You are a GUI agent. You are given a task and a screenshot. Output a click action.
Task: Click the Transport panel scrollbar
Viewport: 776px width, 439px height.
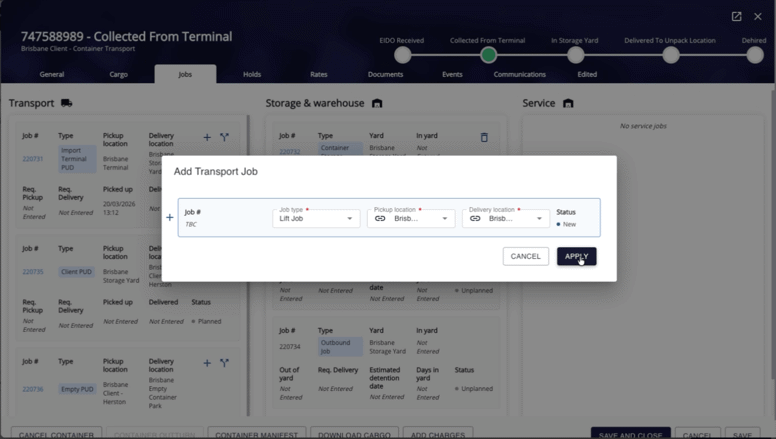248,266
